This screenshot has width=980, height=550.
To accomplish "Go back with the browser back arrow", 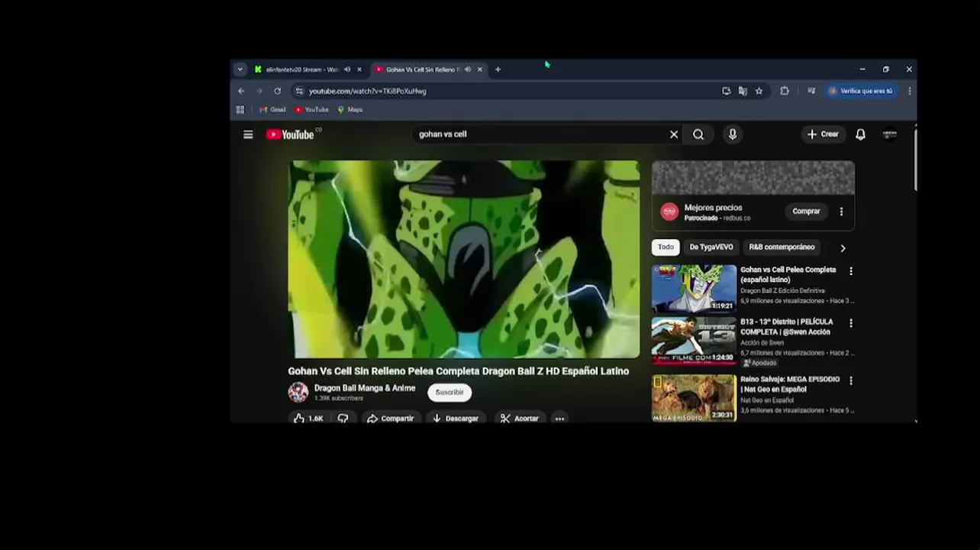I will tap(241, 91).
